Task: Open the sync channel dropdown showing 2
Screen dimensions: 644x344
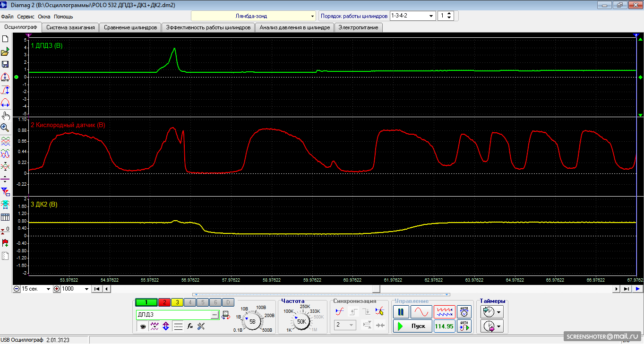Action: (344, 325)
